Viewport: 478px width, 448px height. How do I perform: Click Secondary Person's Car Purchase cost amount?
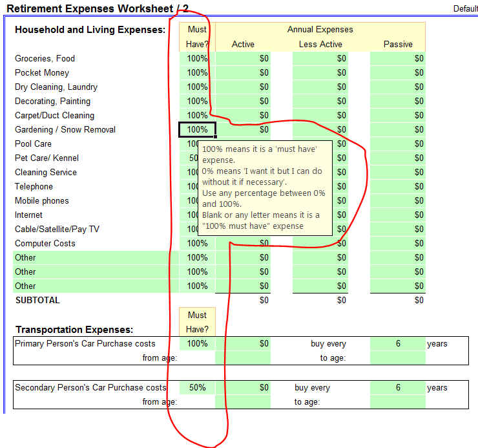[243, 388]
